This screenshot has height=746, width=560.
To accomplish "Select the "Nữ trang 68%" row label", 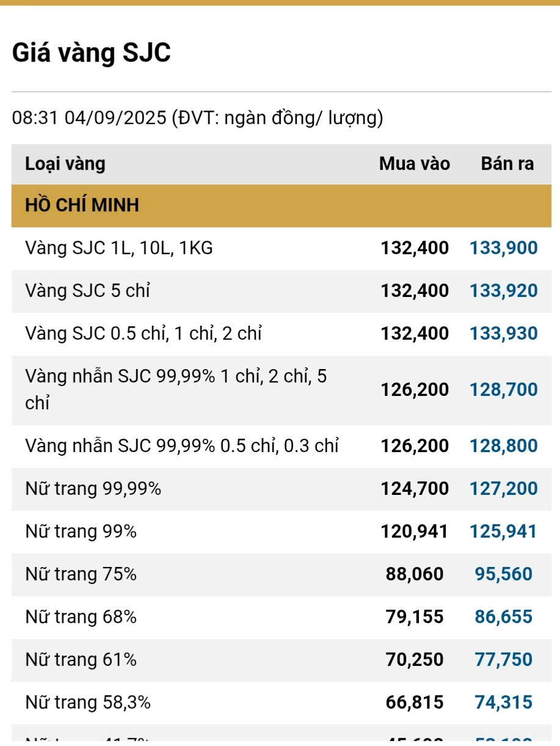I will pos(81,617).
